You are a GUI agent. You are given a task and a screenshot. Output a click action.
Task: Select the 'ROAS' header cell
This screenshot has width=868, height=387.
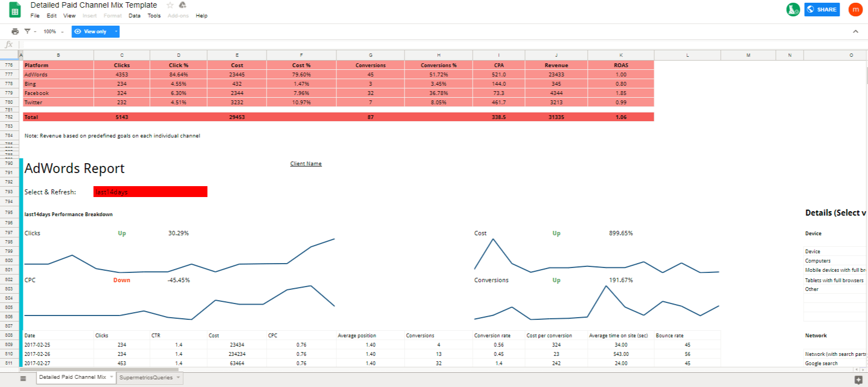pos(621,65)
